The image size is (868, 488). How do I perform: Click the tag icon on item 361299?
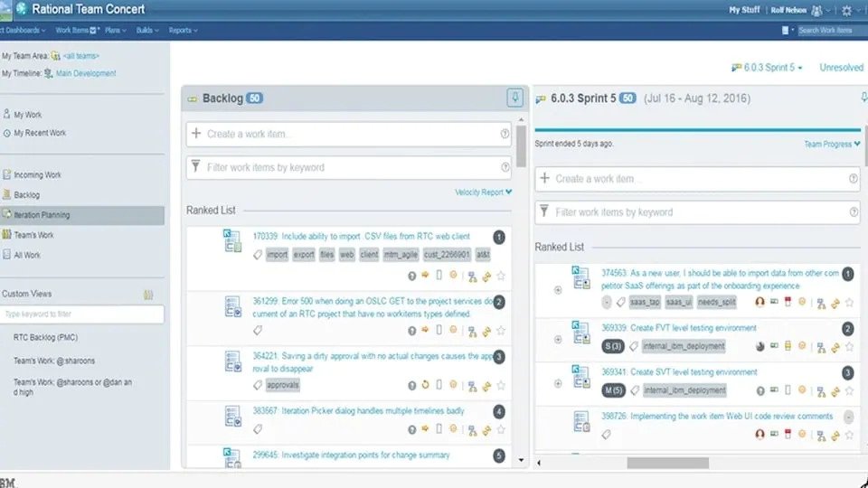258,331
